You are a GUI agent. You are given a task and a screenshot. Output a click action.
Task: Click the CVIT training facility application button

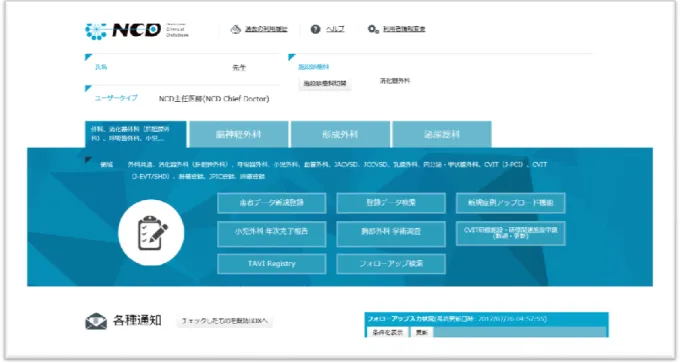pyautogui.click(x=510, y=233)
